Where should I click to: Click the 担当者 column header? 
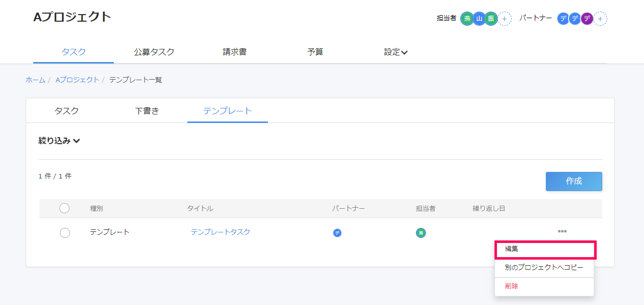[425, 208]
